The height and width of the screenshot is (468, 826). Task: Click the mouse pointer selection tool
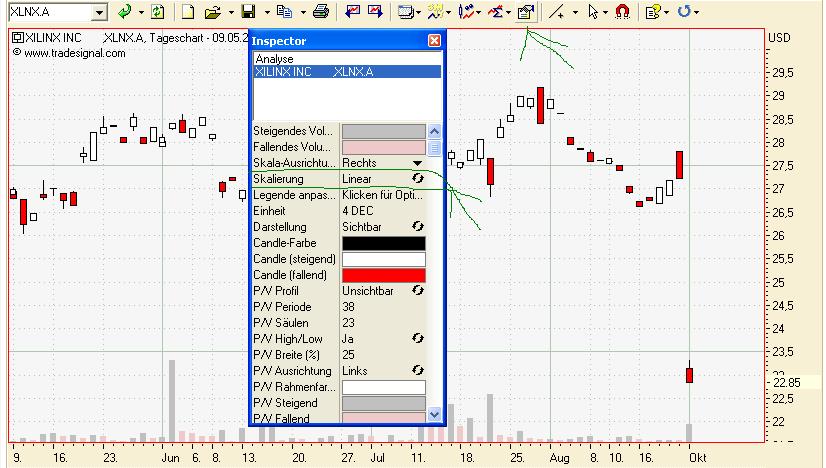(x=593, y=12)
